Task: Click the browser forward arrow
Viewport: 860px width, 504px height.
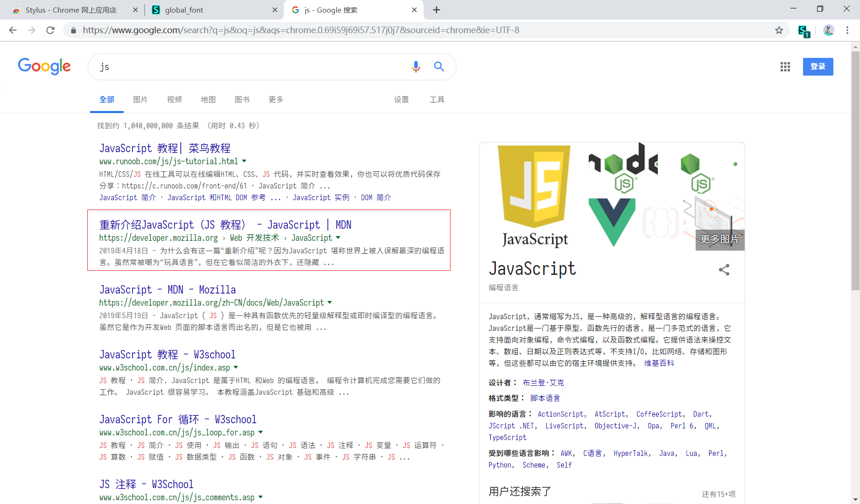Action: (x=31, y=30)
